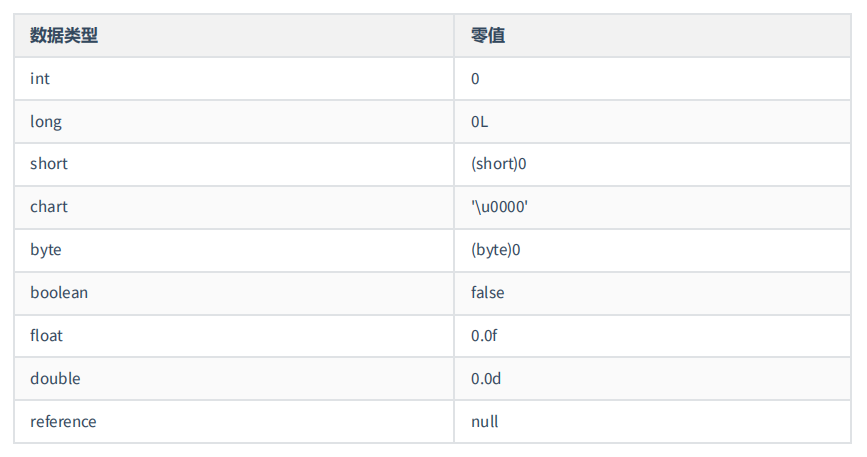Click the 0.0d value cell

pos(652,379)
